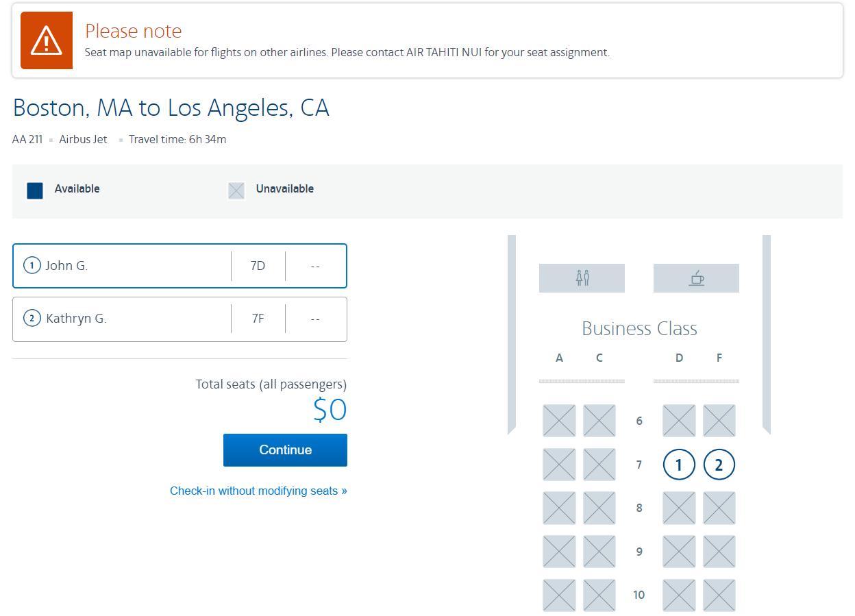Screen dimensions: 855x616
Task: Click Check-in without modifying seats link
Action: [x=258, y=491]
